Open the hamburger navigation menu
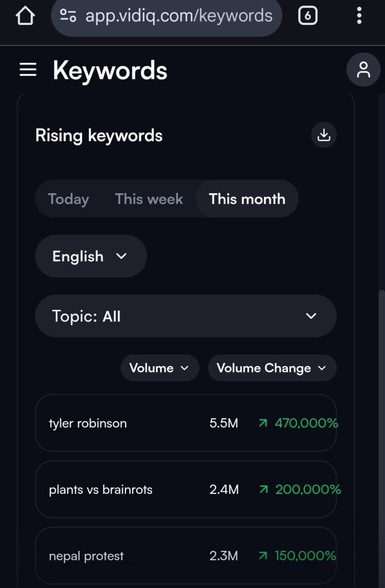 click(28, 70)
